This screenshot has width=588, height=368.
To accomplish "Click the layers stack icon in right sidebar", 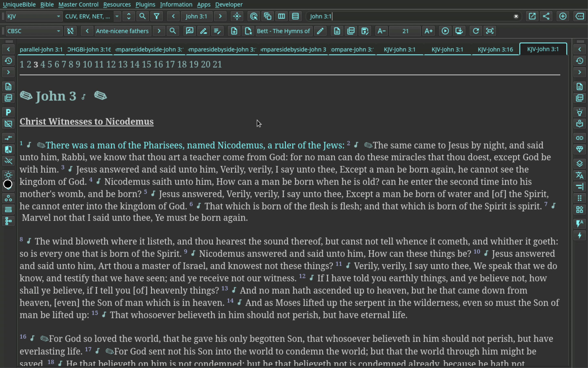I will pyautogui.click(x=580, y=164).
